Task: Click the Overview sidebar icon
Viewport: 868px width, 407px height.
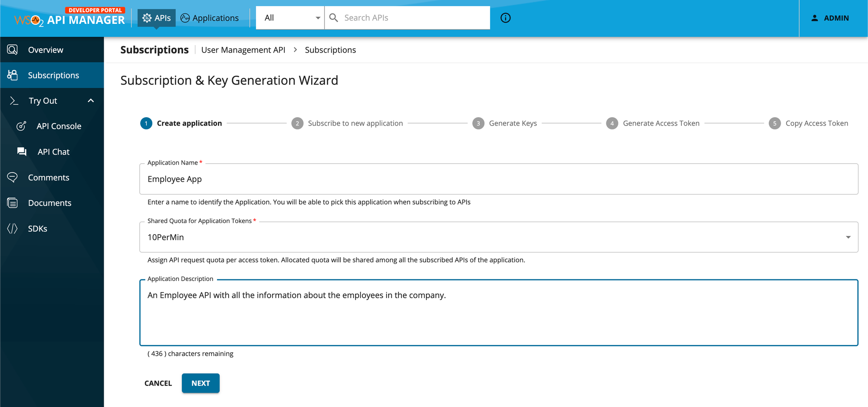Action: pos(13,50)
